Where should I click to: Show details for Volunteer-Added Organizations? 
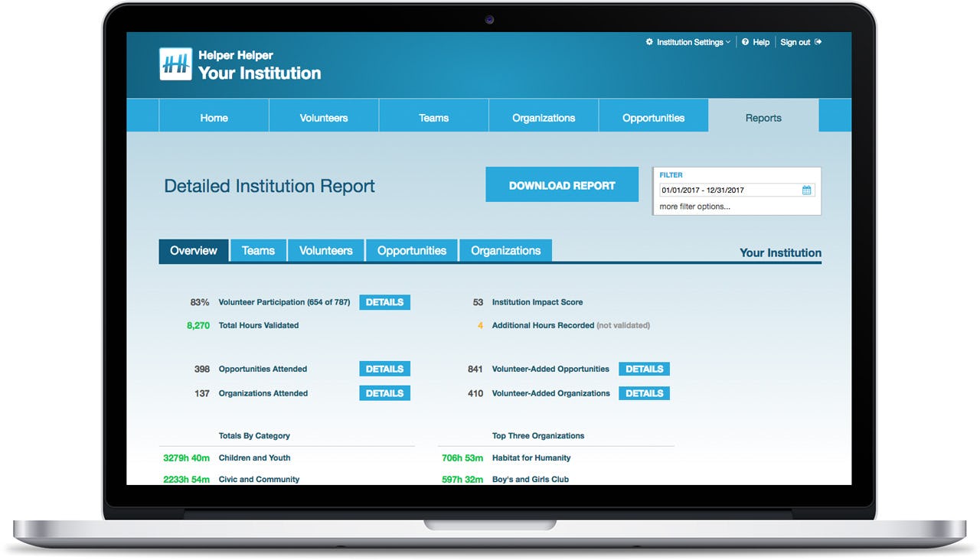click(x=644, y=392)
